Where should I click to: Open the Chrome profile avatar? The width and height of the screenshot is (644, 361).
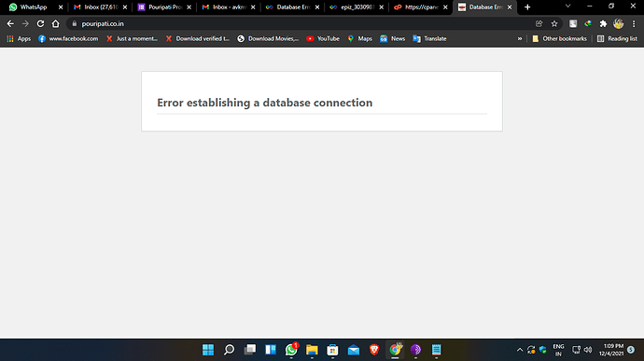pyautogui.click(x=618, y=24)
